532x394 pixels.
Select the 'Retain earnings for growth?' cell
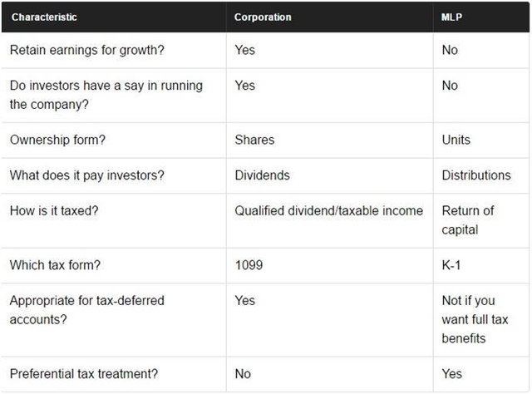point(87,50)
